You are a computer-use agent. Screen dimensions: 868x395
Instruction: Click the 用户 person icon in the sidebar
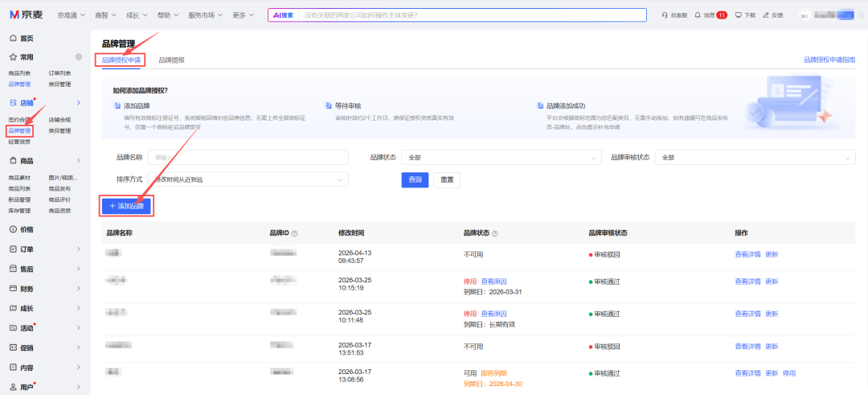point(14,387)
